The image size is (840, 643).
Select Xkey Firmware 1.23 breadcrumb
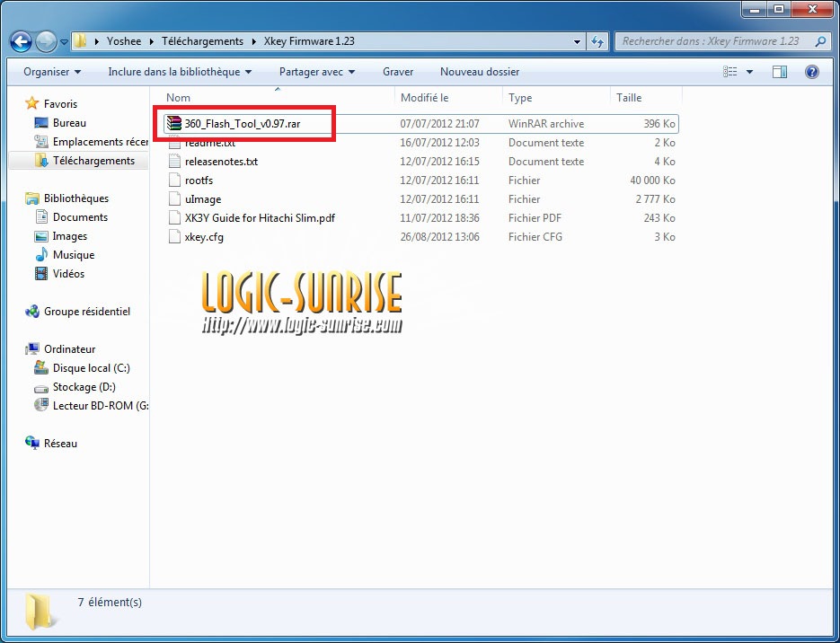(309, 41)
